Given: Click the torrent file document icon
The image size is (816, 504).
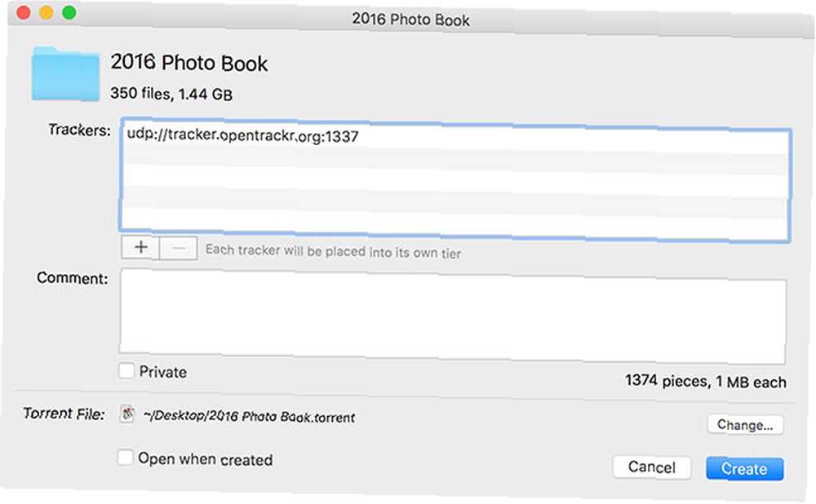Looking at the screenshot, I should click(x=127, y=414).
